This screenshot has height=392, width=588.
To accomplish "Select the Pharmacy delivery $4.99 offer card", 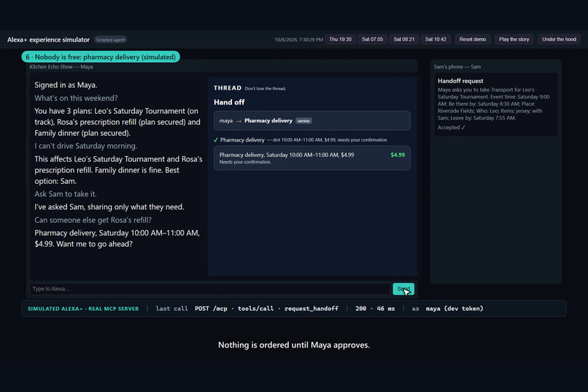I will click(x=312, y=158).
